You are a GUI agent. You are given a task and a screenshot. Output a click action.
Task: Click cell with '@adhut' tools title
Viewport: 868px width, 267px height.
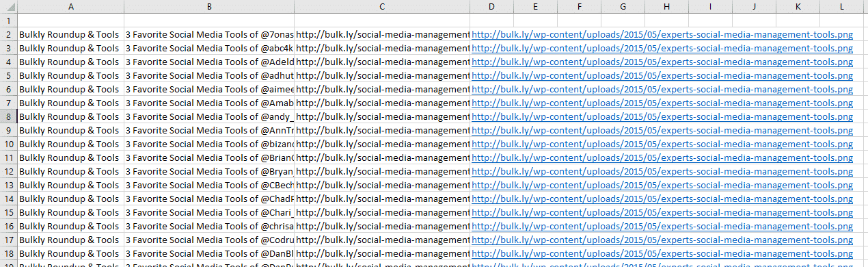pyautogui.click(x=209, y=75)
